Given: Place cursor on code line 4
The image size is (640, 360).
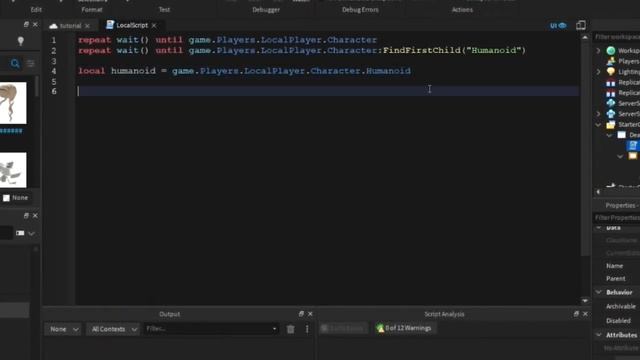Looking at the screenshot, I should [x=244, y=71].
